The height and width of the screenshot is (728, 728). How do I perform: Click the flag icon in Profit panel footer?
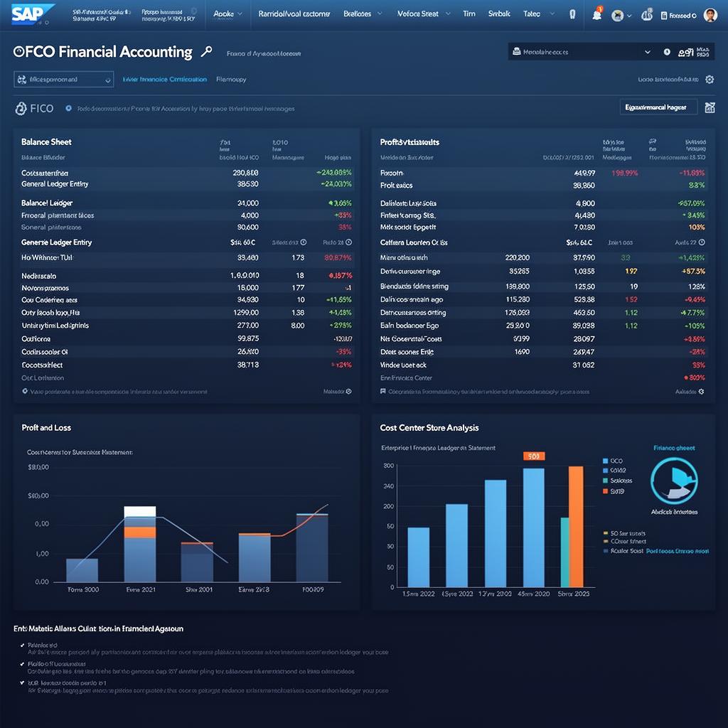[383, 392]
